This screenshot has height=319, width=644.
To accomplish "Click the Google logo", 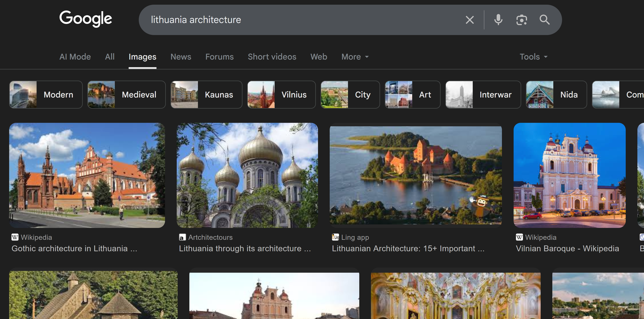I will pos(85,19).
